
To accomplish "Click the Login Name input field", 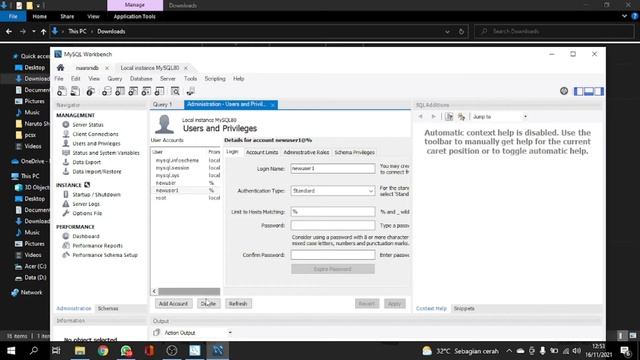I will tap(333, 168).
